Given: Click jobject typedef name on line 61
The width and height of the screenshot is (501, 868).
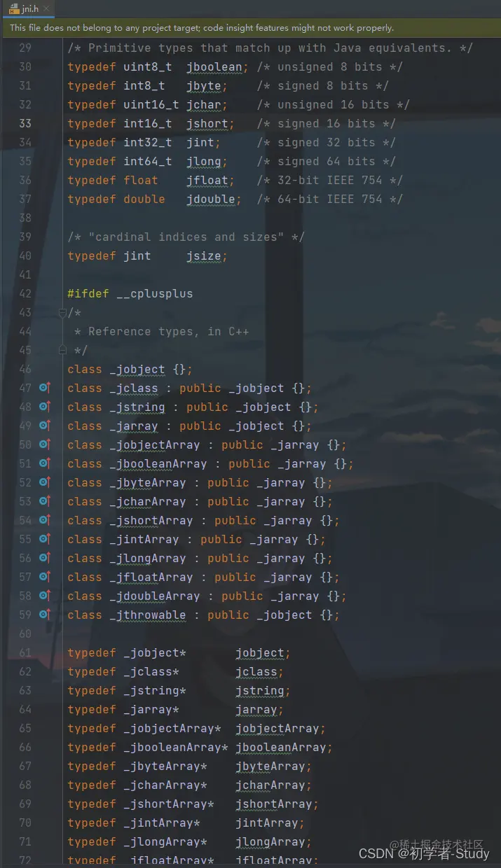Looking at the screenshot, I should point(260,653).
